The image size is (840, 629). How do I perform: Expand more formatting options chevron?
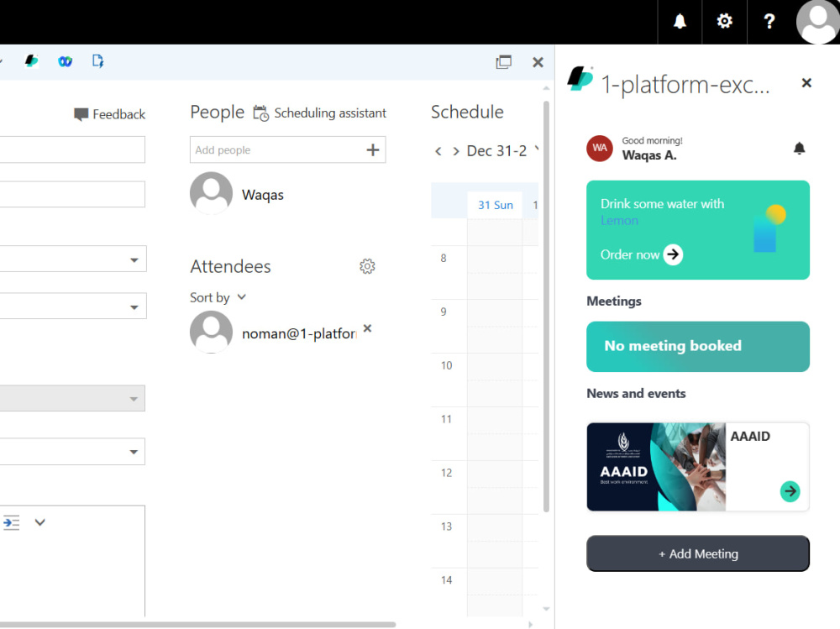39,522
